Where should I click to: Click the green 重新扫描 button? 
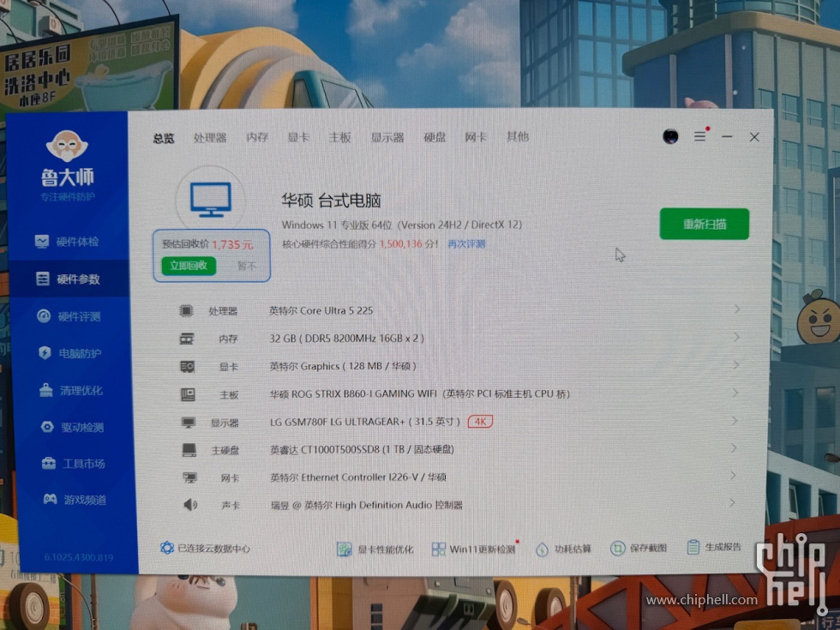[705, 224]
